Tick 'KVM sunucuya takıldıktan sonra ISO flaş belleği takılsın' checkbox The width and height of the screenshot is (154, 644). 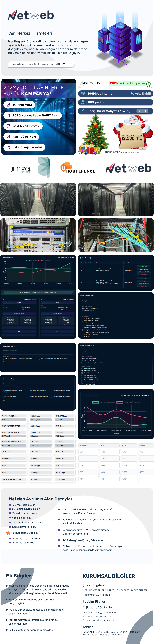40,359
